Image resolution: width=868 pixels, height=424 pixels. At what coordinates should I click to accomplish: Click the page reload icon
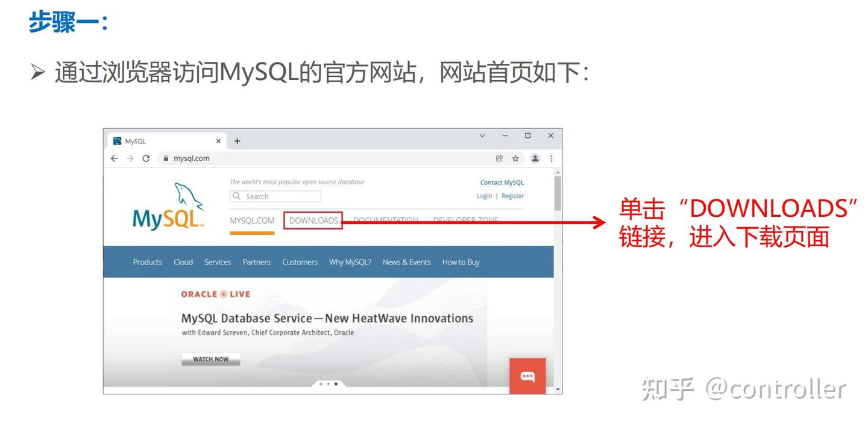(146, 158)
